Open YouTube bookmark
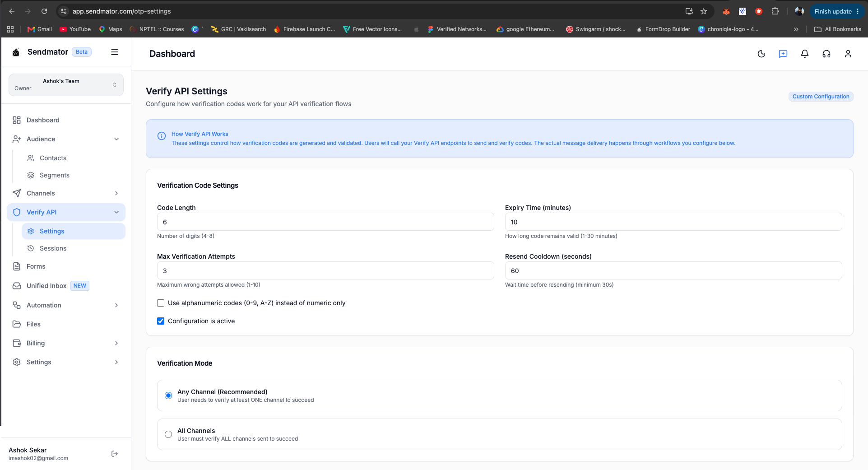This screenshot has height=470, width=868. 75,29
